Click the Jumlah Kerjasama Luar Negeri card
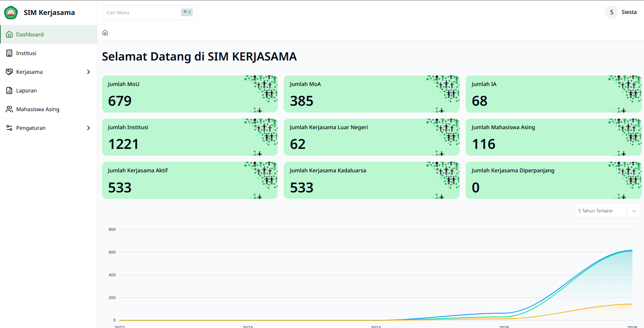Image resolution: width=644 pixels, height=328 pixels. (371, 137)
